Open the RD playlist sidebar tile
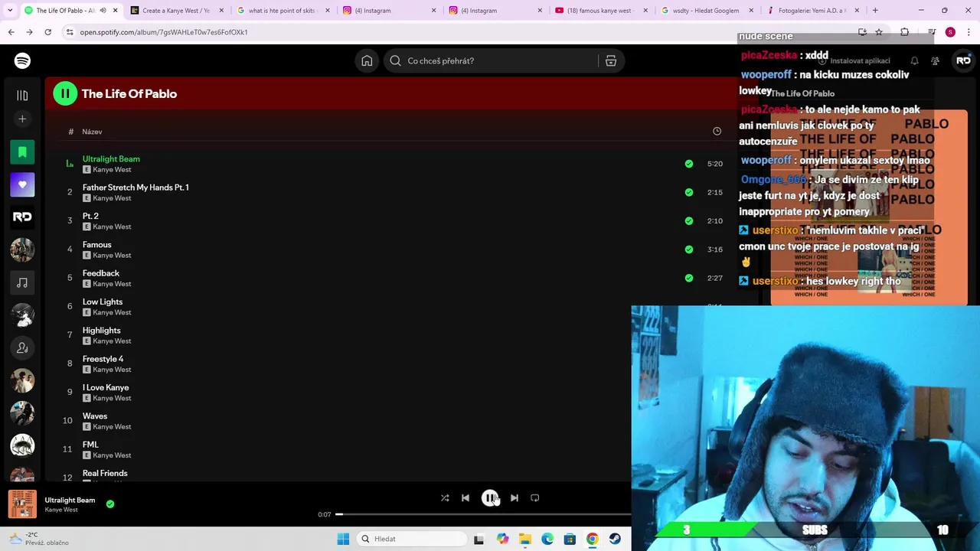The height and width of the screenshot is (551, 980). coord(22,217)
